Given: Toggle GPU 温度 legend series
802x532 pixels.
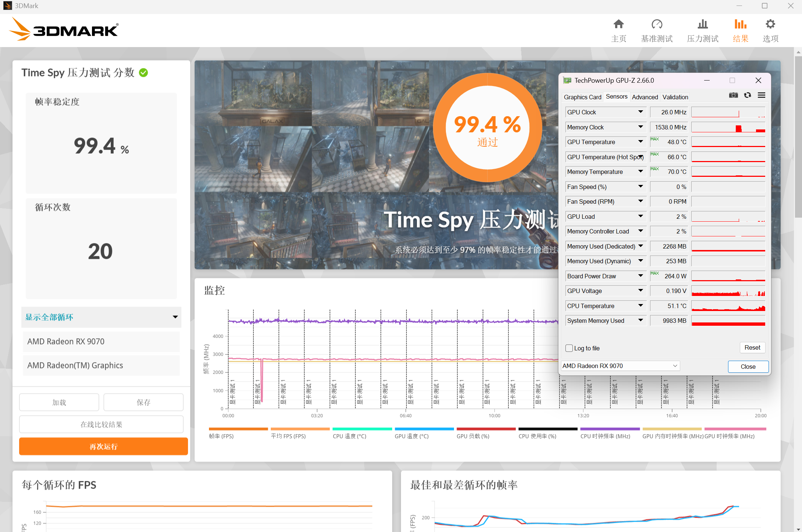Looking at the screenshot, I should point(411,436).
